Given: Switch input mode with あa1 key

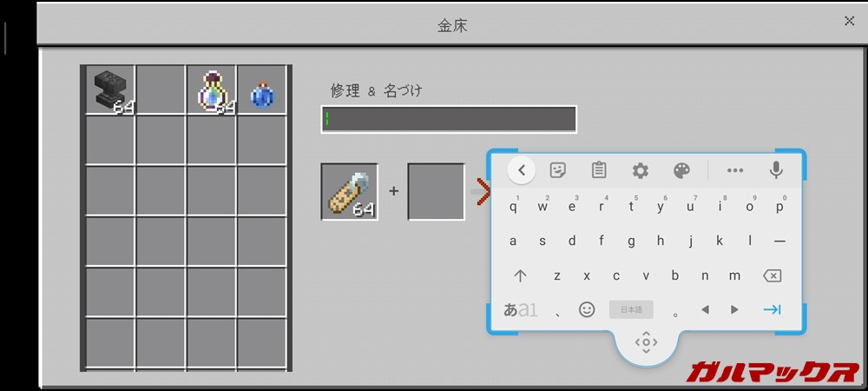Looking at the screenshot, I should (520, 309).
